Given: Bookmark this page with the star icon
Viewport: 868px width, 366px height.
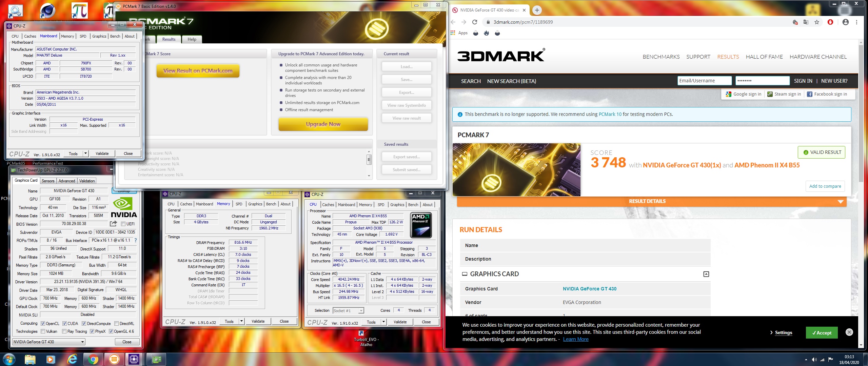Looking at the screenshot, I should pos(817,22).
